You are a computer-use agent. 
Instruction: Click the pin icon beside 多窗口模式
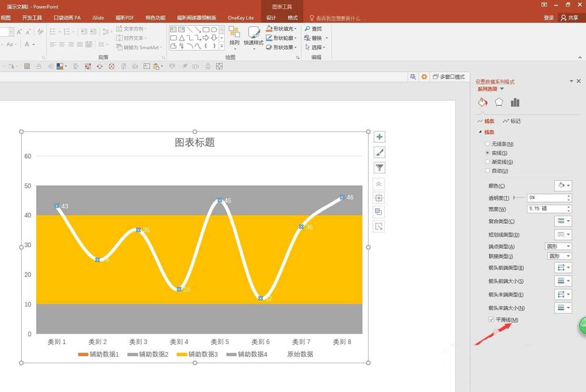click(x=413, y=77)
